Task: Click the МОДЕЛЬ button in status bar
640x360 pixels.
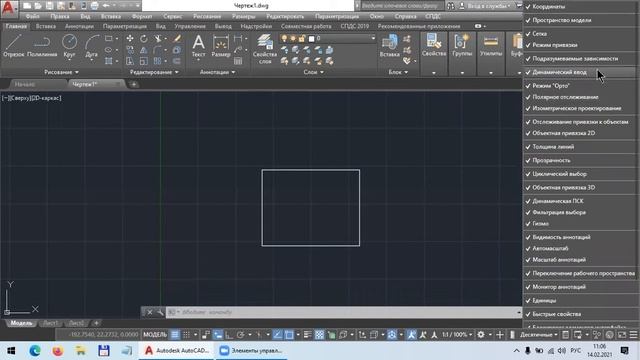Action: click(x=155, y=335)
